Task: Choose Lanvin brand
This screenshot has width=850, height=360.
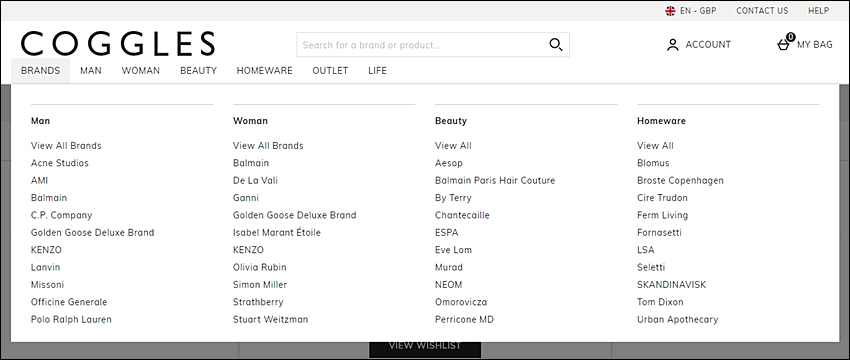Action: [x=46, y=267]
